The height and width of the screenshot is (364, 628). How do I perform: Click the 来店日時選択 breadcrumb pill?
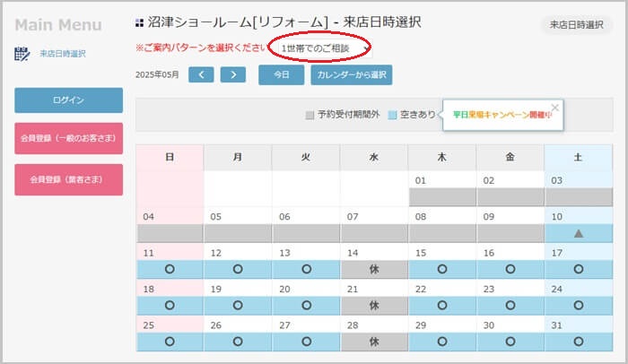[x=576, y=25]
